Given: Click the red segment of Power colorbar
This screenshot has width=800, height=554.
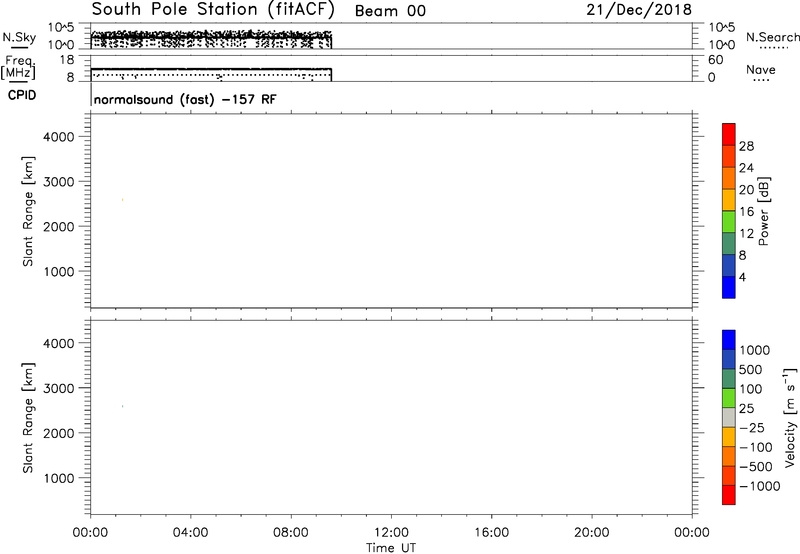Looking at the screenshot, I should 729,135.
